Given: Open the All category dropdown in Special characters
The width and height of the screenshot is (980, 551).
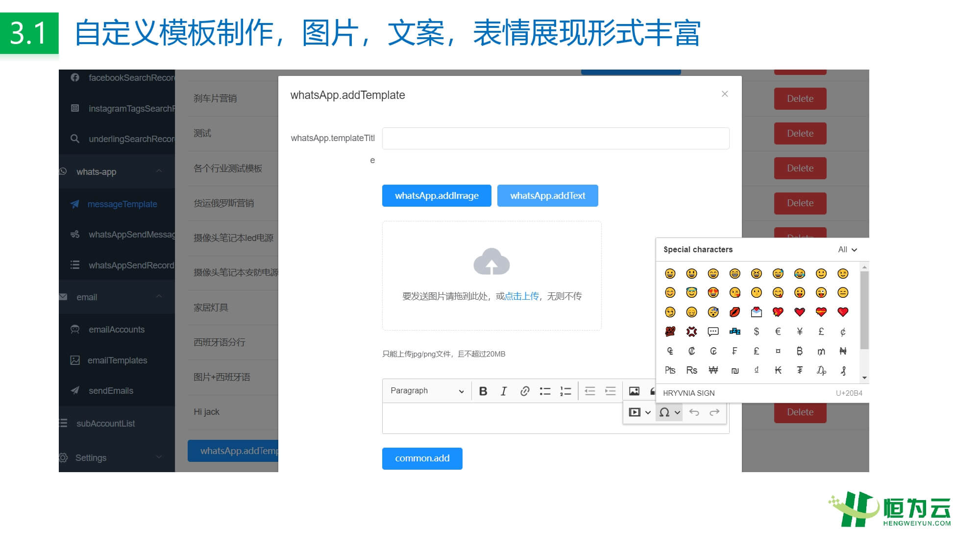Looking at the screenshot, I should coord(847,250).
